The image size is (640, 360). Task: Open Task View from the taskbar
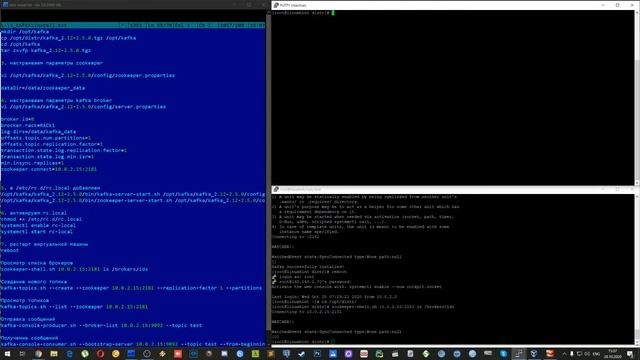click(x=22, y=354)
